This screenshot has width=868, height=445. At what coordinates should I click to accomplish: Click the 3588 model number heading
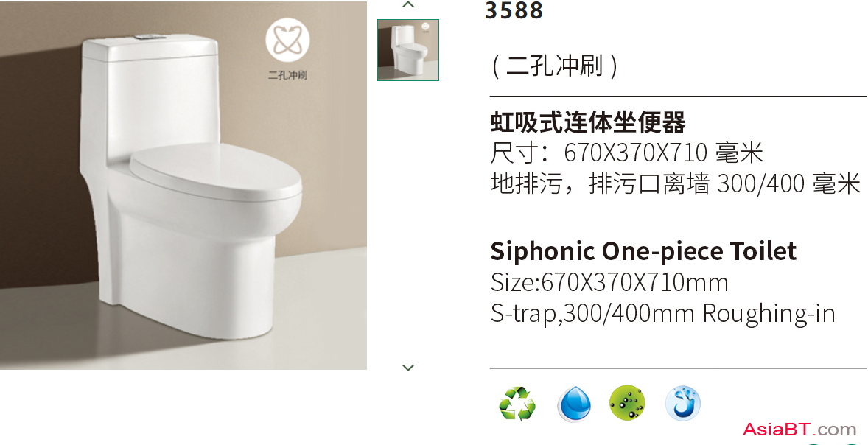[514, 10]
